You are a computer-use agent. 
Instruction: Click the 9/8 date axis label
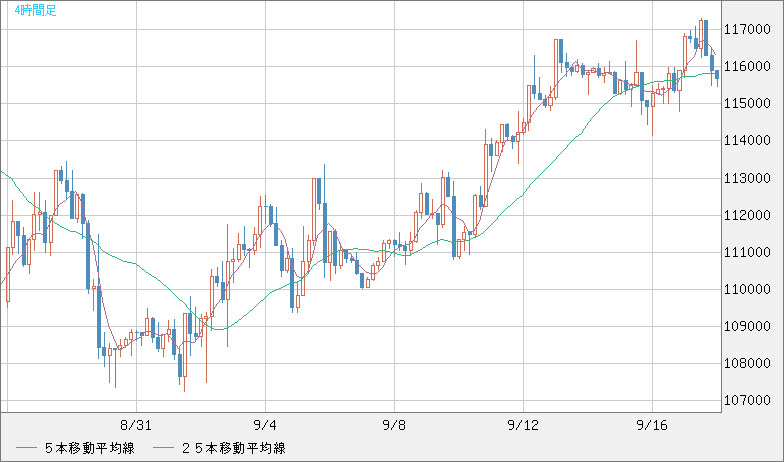394,426
